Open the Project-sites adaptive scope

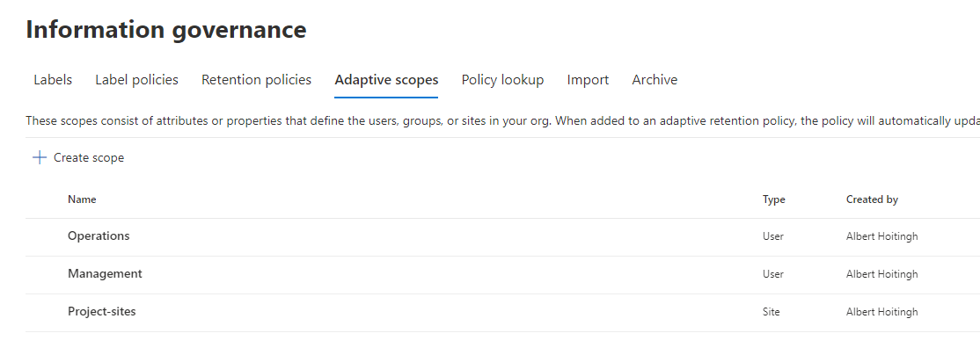tap(102, 312)
